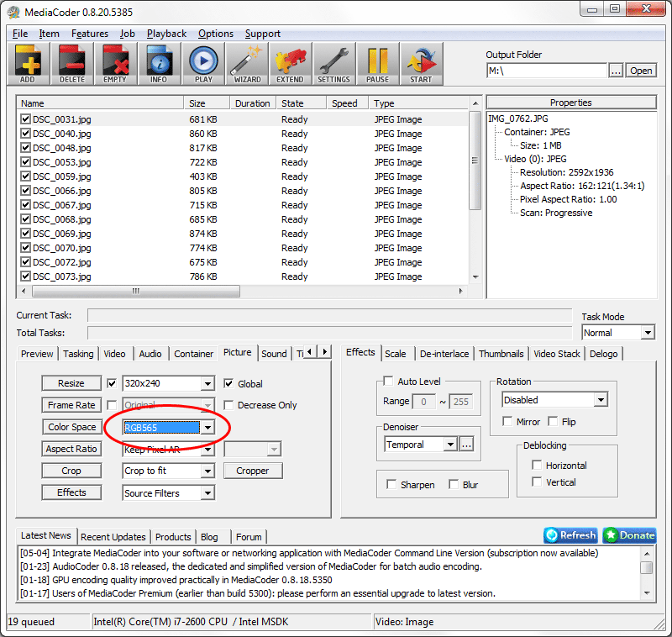Toggle the Resize enable checkbox
Screen dimensions: 672x637
pyautogui.click(x=112, y=383)
